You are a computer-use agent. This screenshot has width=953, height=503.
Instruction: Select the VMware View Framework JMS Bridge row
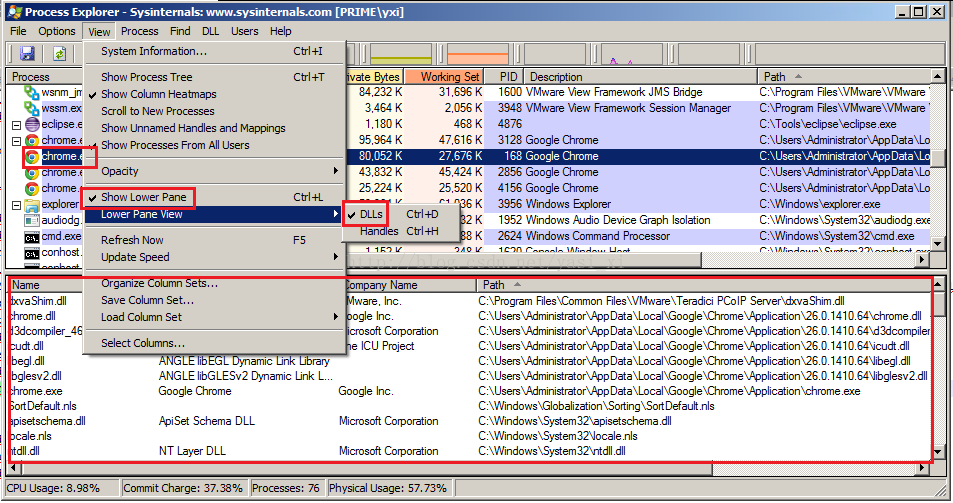coord(468,92)
